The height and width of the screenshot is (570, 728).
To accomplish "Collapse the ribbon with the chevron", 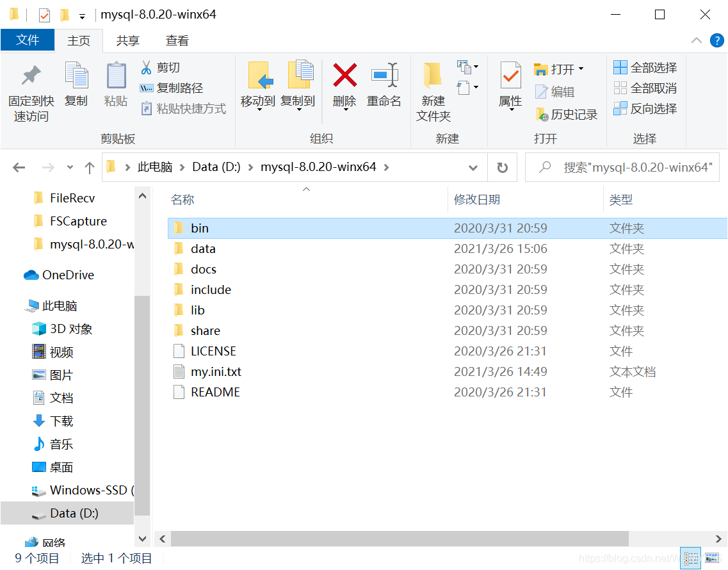I will (697, 40).
